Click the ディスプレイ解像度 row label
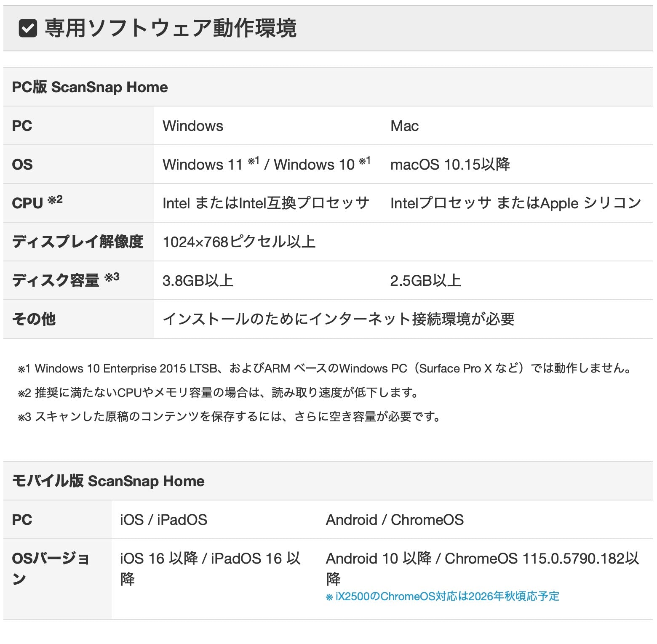 pyautogui.click(x=79, y=242)
